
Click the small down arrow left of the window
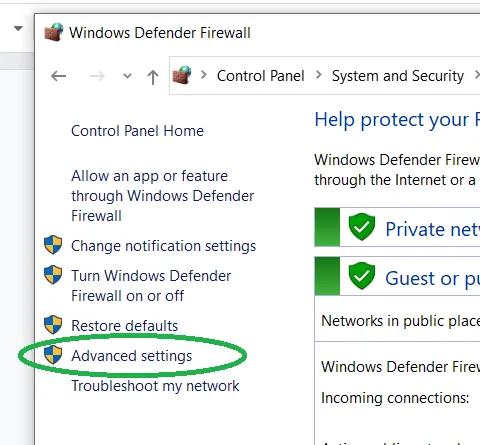(x=18, y=29)
